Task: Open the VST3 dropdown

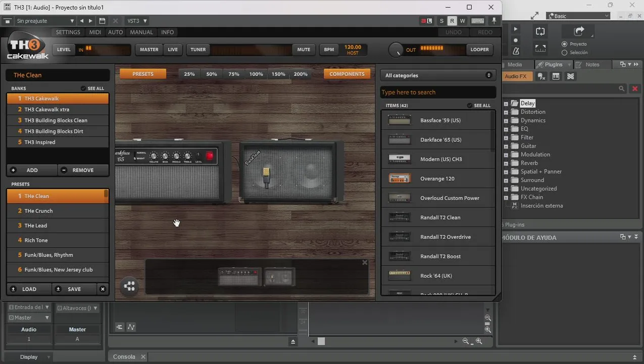Action: coord(137,21)
